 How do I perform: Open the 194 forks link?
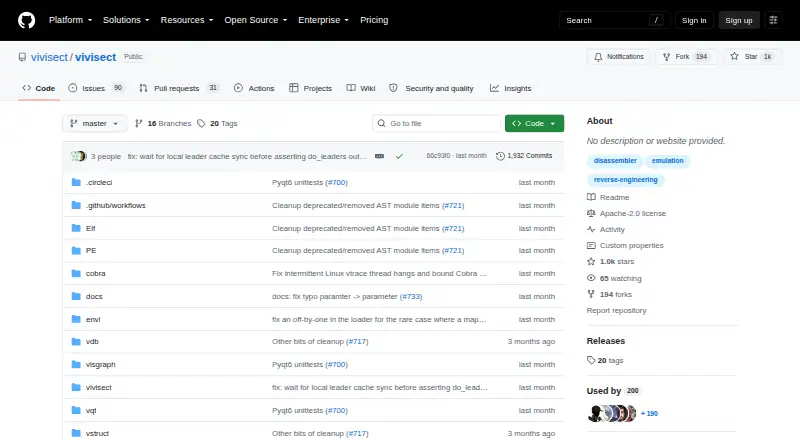[x=615, y=295]
